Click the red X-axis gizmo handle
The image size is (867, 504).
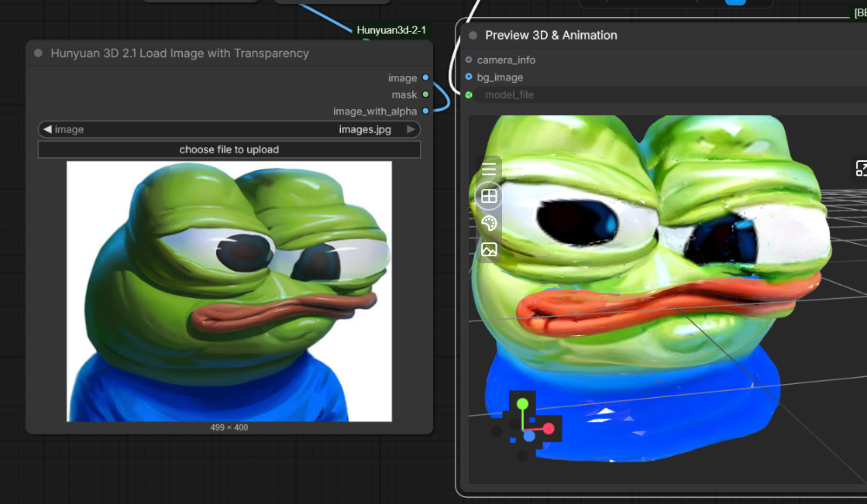pos(549,428)
